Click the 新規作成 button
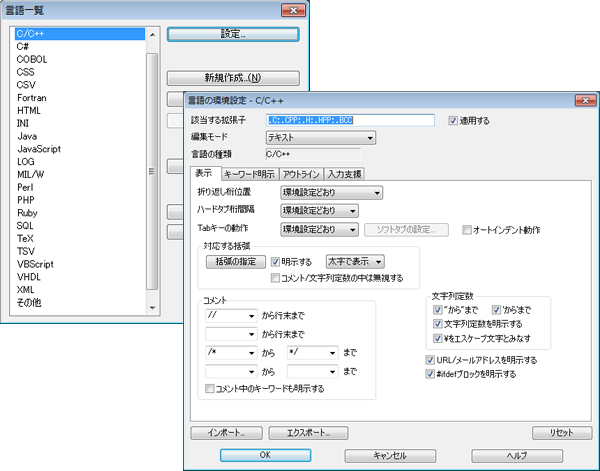 (x=233, y=78)
